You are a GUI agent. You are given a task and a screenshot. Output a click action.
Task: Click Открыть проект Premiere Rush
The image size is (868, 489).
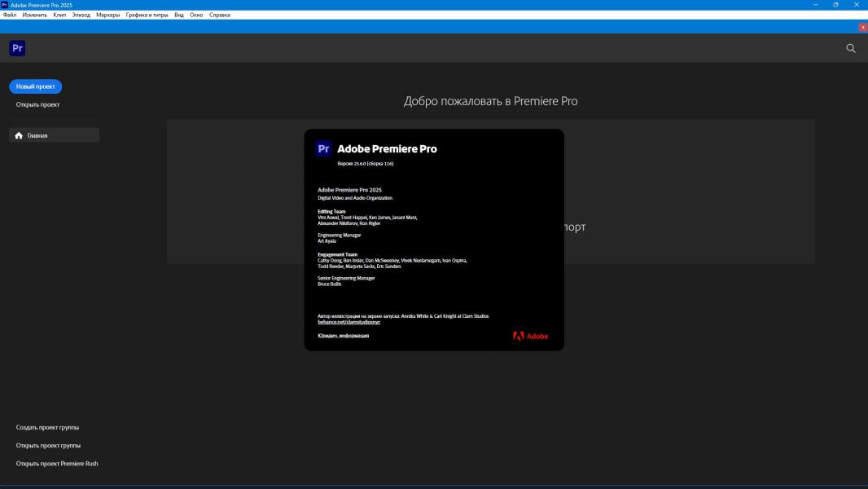(57, 464)
